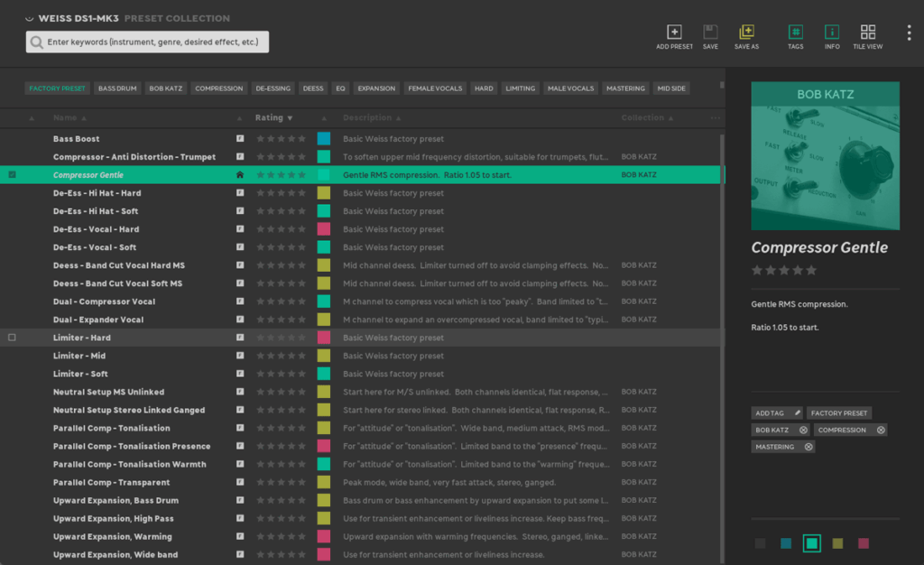Sort by the checkbox column arrow
This screenshot has width=924, height=565.
tap(32, 118)
